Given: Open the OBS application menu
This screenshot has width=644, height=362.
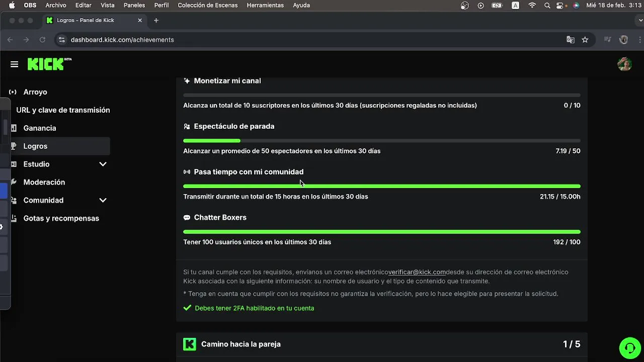Looking at the screenshot, I should point(30,5).
